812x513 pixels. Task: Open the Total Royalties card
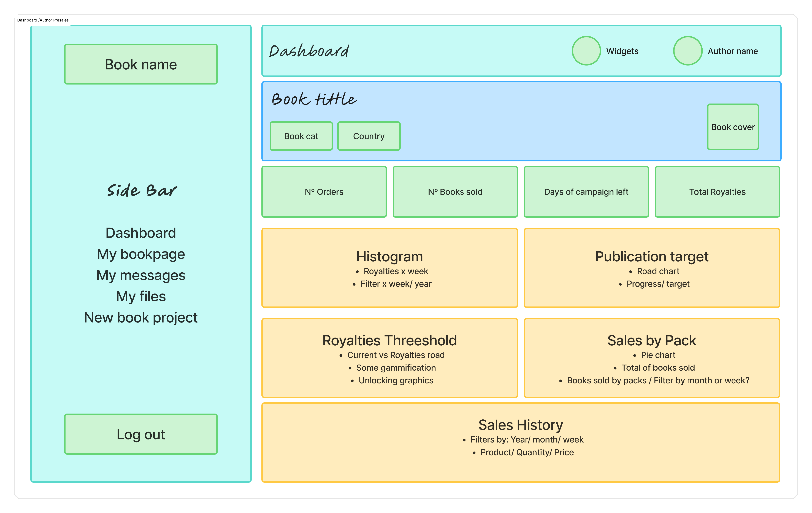[717, 191]
